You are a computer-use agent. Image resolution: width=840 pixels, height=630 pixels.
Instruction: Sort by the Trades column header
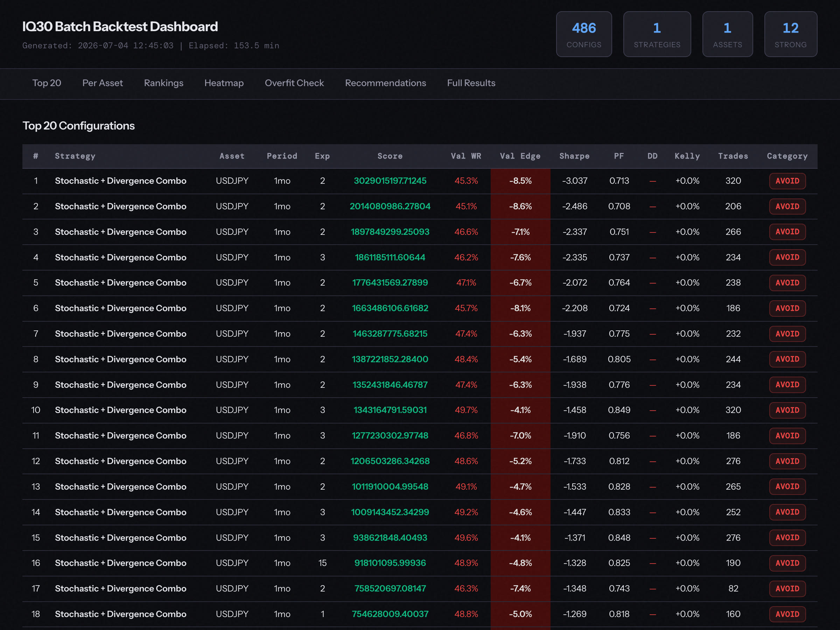733,156
